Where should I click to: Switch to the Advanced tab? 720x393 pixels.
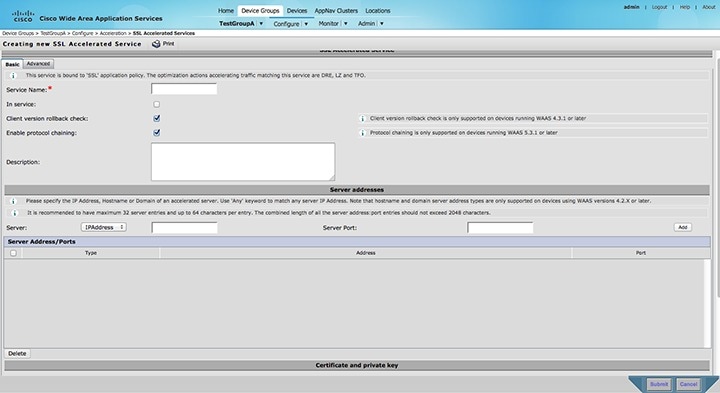point(38,64)
